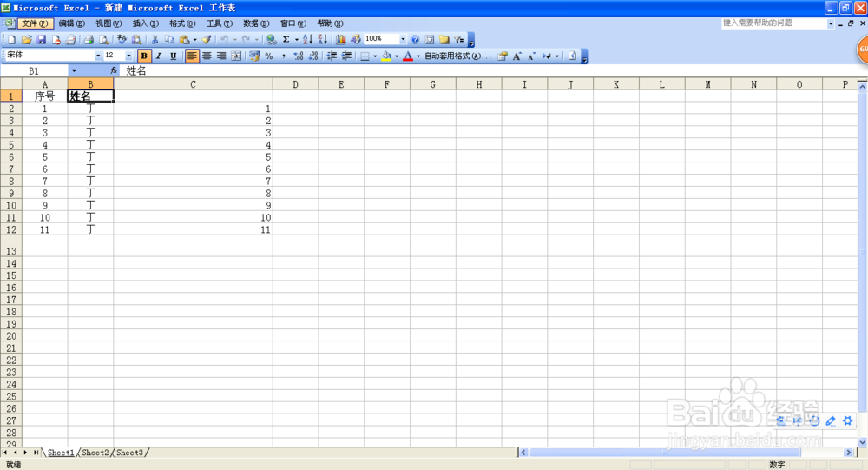Switch to the Sheet3 tab
Image resolution: width=868 pixels, height=470 pixels.
(129, 453)
